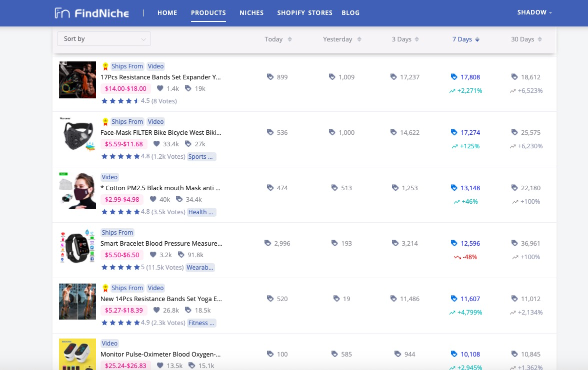The width and height of the screenshot is (588, 370).
Task: Open the HOME page
Action: point(167,13)
